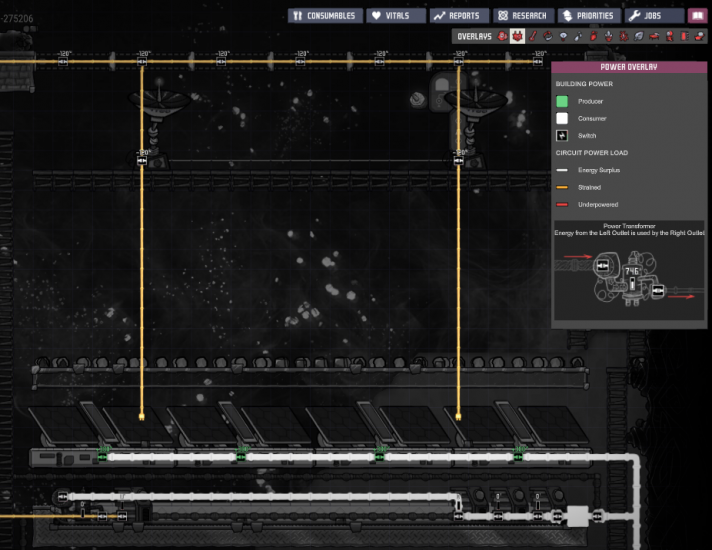Open the Decor overlay plant icon
This screenshot has width=712, height=550.
point(608,36)
